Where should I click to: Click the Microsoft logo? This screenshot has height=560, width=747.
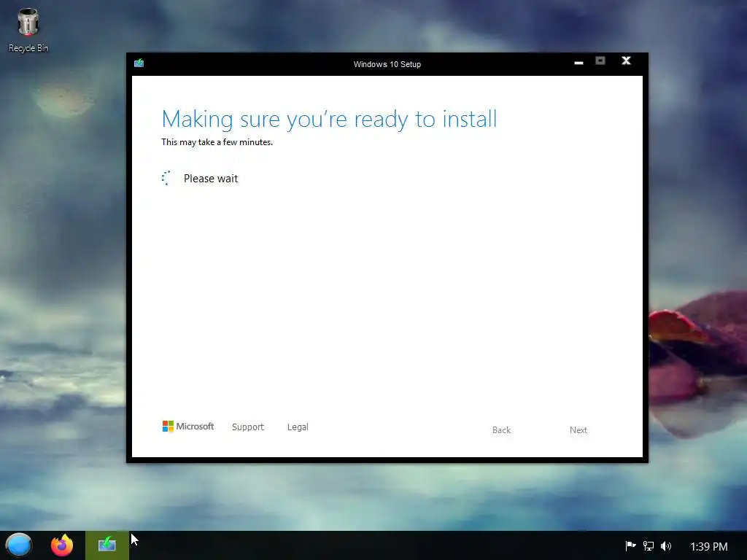188,426
